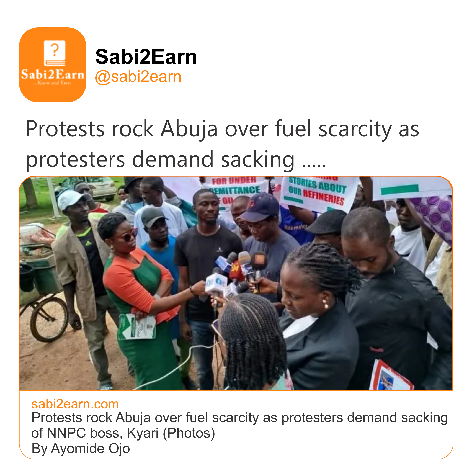Open the Sabi2Earn display name profile

(x=146, y=57)
